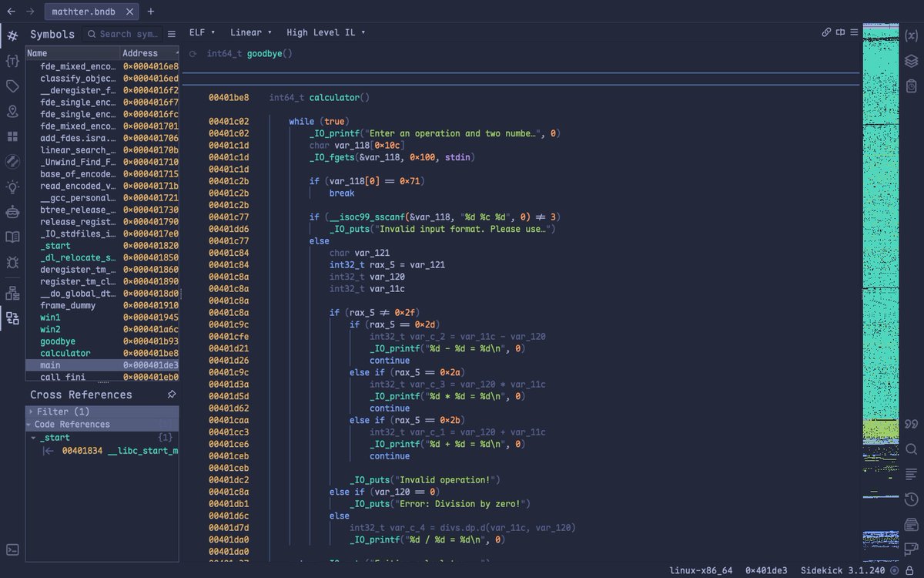Open a new tab with plus
Screen dimensions: 924x578
[x=151, y=12]
